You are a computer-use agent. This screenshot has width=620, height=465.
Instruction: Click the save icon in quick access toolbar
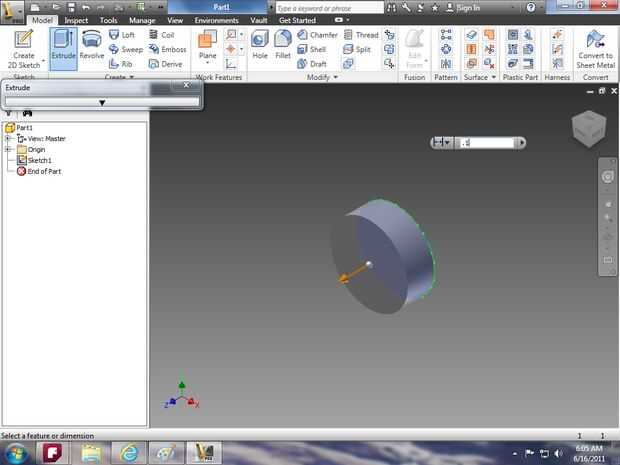point(71,7)
